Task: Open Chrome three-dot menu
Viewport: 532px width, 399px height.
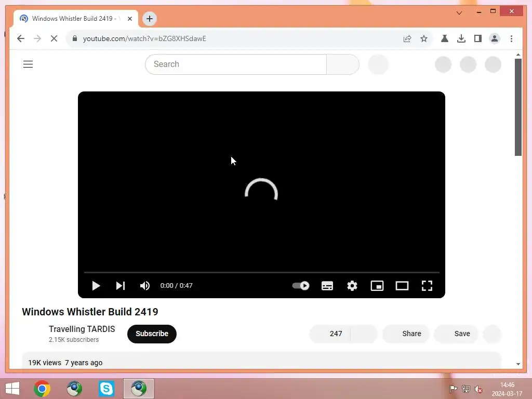Action: click(511, 38)
